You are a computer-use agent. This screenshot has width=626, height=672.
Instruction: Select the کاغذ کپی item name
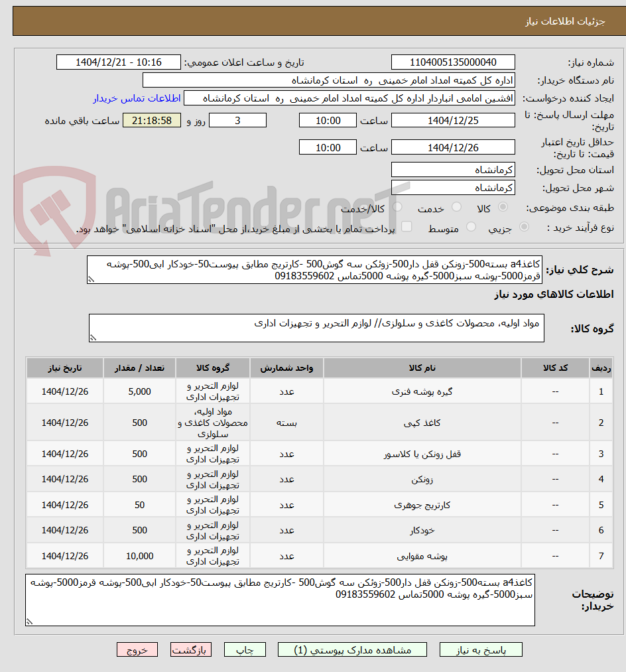tap(422, 423)
